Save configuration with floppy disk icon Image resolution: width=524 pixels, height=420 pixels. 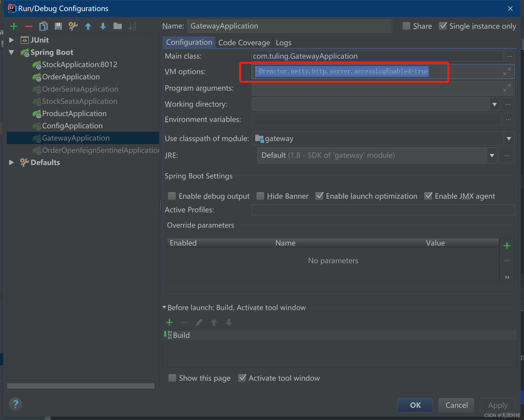58,26
